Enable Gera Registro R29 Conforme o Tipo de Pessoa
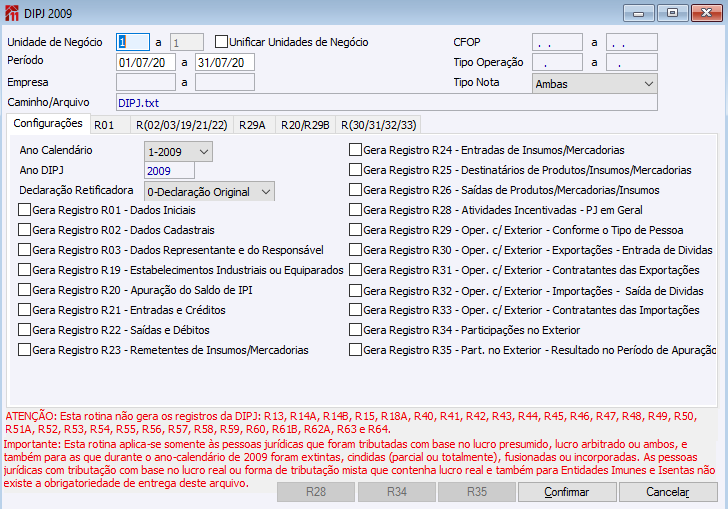The image size is (728, 509). click(355, 230)
